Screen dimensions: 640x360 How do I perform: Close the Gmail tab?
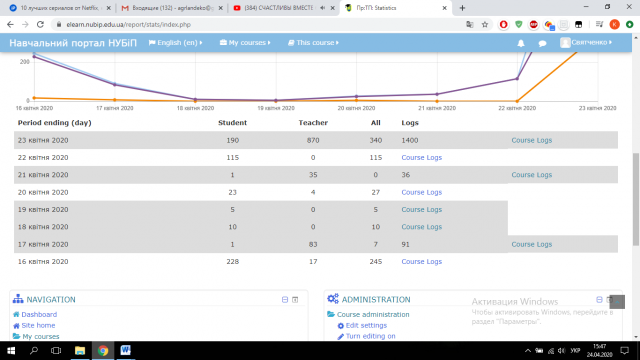[220, 8]
